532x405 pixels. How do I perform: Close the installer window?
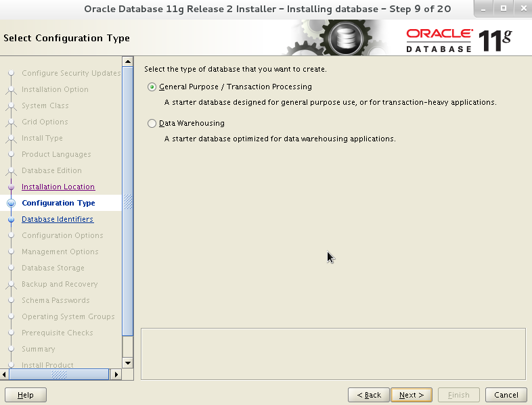523,9
